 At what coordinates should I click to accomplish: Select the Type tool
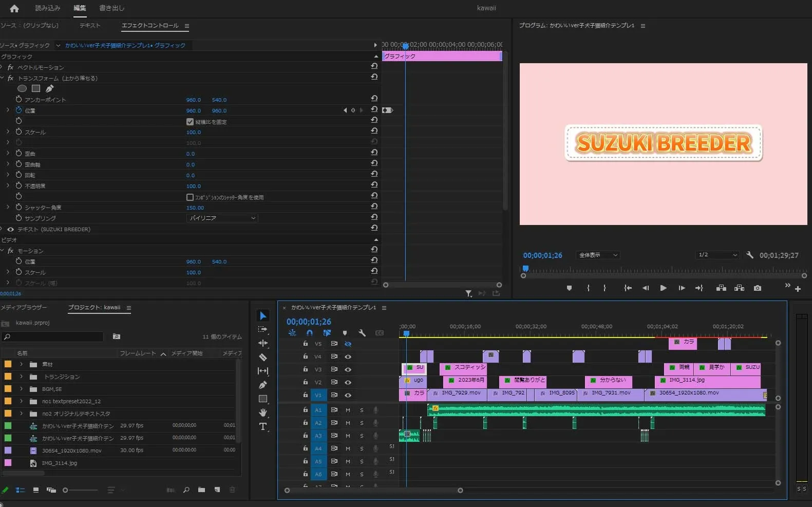263,426
